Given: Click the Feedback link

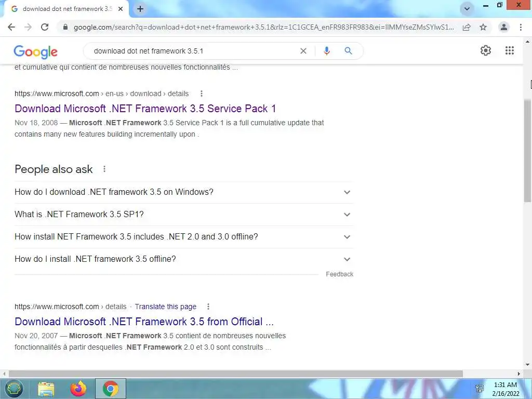Looking at the screenshot, I should tap(340, 274).
